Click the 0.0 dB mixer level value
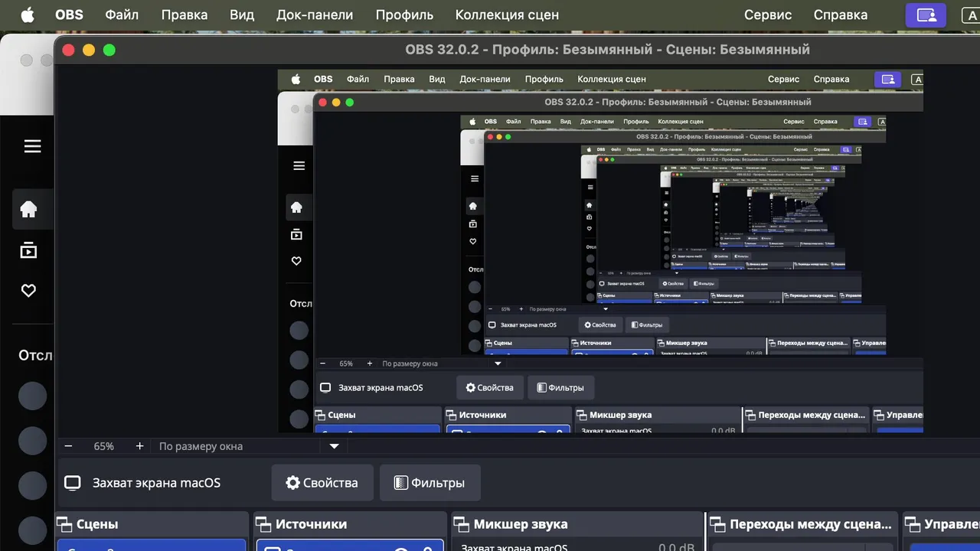The image size is (980, 551). pos(678,546)
